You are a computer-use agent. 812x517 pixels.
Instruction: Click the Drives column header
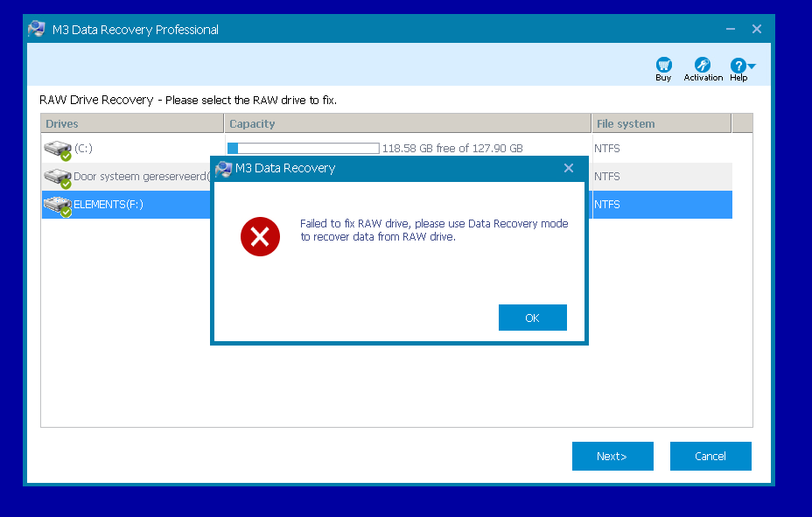click(132, 123)
